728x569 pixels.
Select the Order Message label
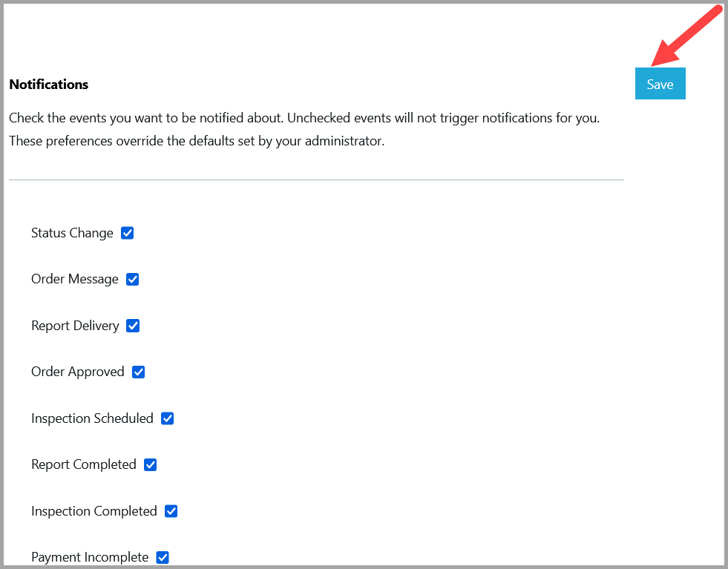click(75, 280)
